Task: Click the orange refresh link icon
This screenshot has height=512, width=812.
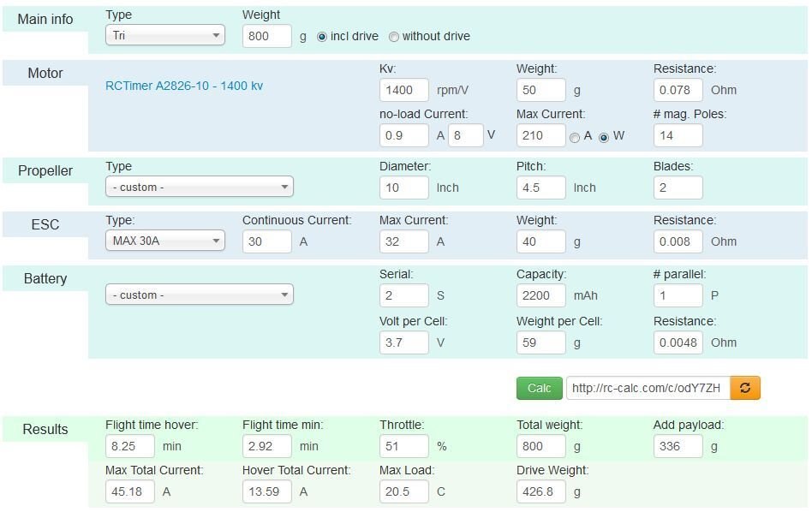Action: pos(745,388)
